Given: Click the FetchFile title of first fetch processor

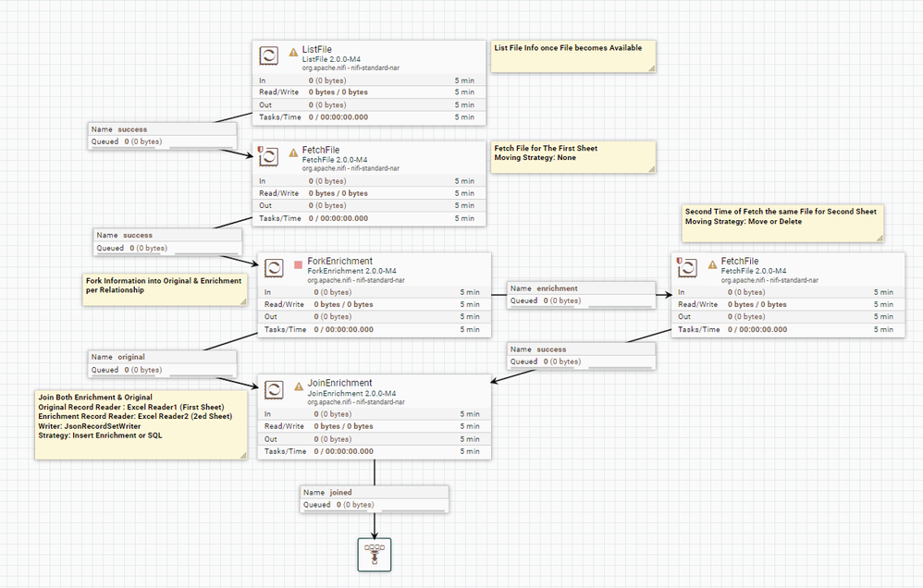Looking at the screenshot, I should (x=321, y=150).
